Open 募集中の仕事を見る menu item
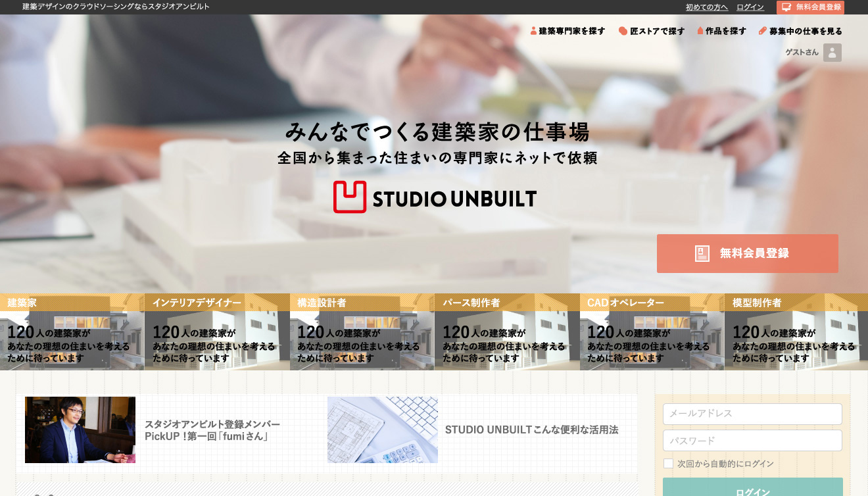This screenshot has height=496, width=868. pos(800,31)
